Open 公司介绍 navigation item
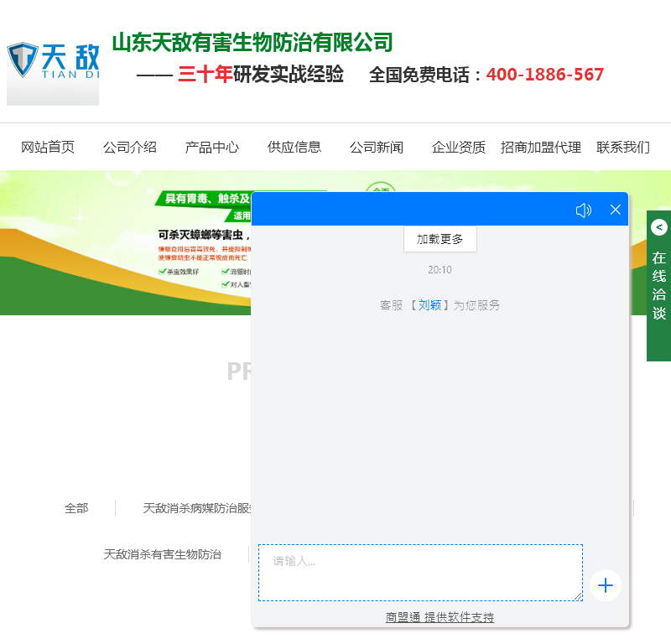Viewport: 671px width, 644px height. click(x=130, y=148)
